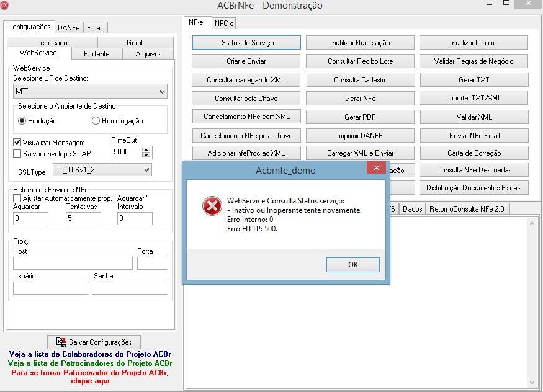Click Cancelamento NFe pela Chave button
The width and height of the screenshot is (543, 392).
coord(246,136)
